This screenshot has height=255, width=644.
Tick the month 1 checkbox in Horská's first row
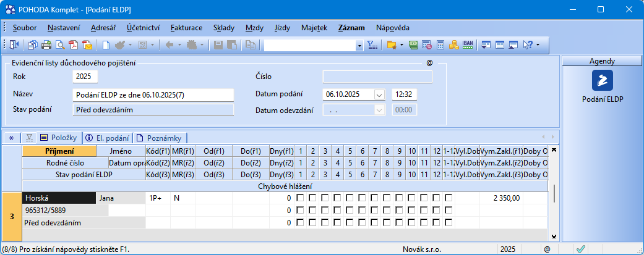(300, 198)
